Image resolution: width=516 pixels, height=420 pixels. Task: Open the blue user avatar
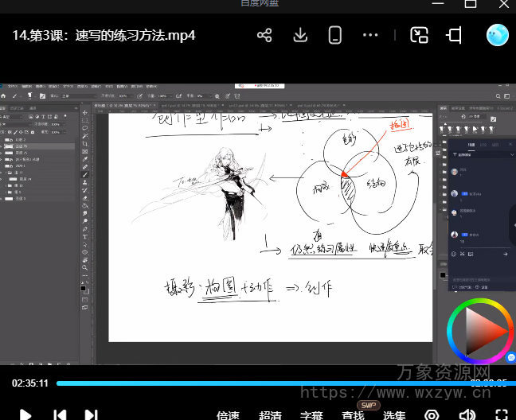click(498, 36)
